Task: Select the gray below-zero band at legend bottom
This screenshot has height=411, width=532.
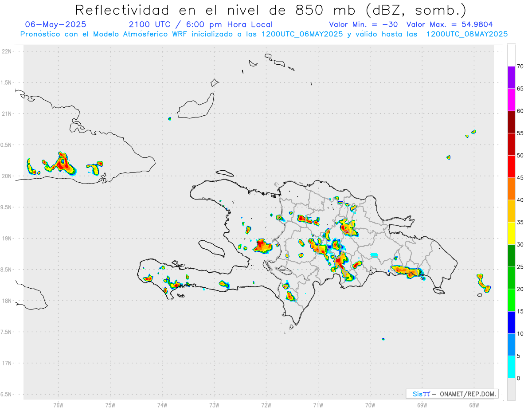Action: point(511,389)
